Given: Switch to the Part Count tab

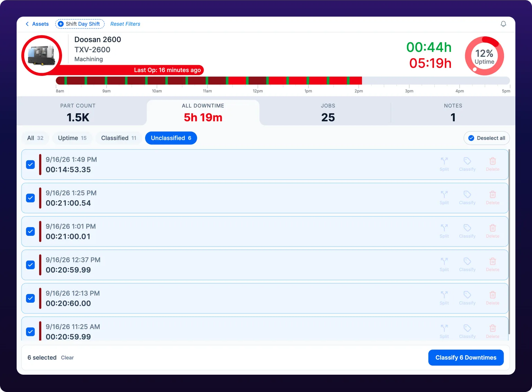Looking at the screenshot, I should coord(78,113).
